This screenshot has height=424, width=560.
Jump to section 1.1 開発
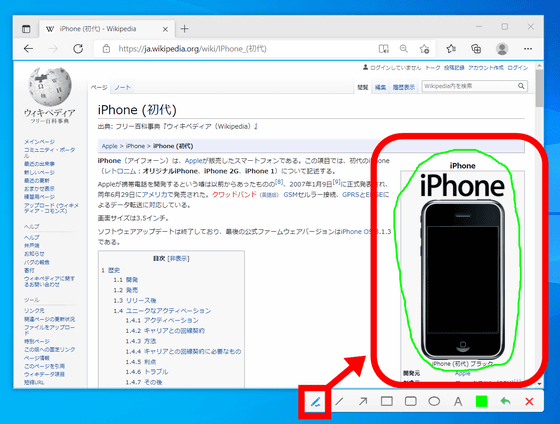click(126, 280)
